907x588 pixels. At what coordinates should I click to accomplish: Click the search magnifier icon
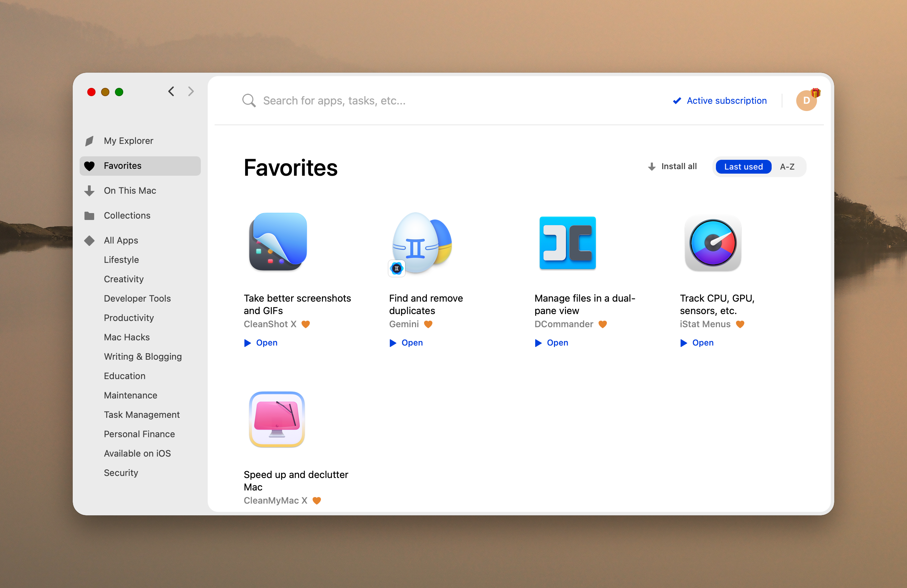pos(249,101)
